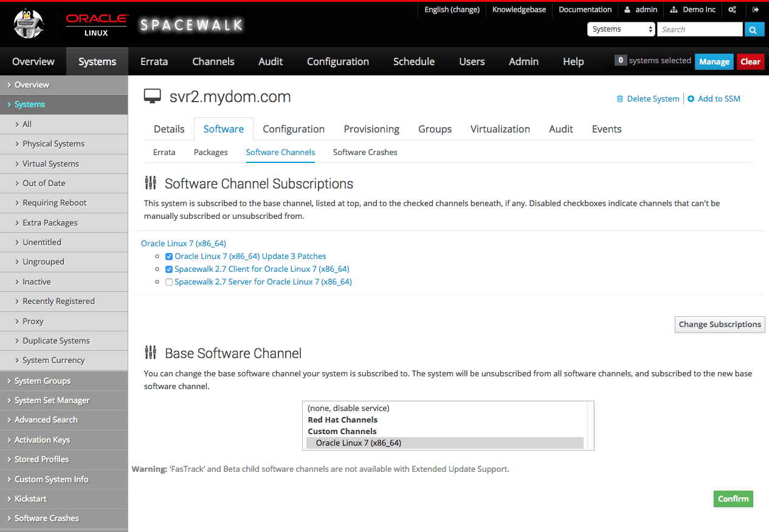Click the admin user icon

pyautogui.click(x=627, y=10)
